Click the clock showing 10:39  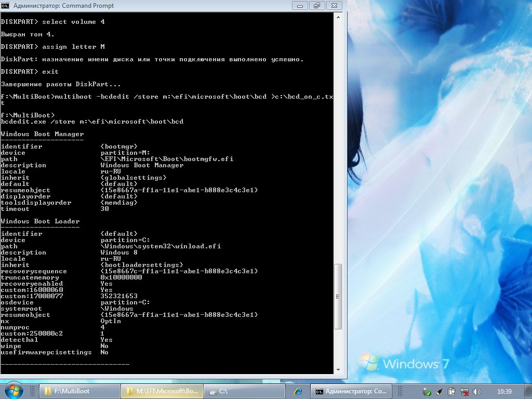pyautogui.click(x=504, y=392)
